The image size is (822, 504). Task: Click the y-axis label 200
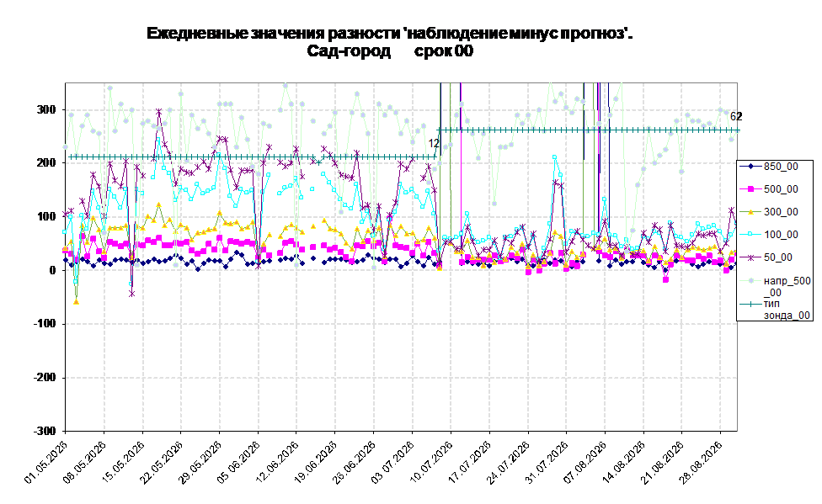(46, 163)
